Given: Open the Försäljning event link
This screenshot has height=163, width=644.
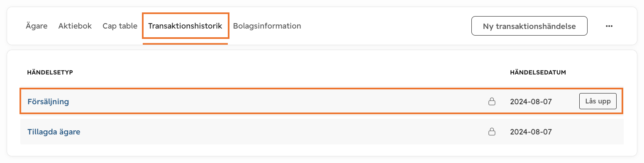Looking at the screenshot, I should click(48, 101).
